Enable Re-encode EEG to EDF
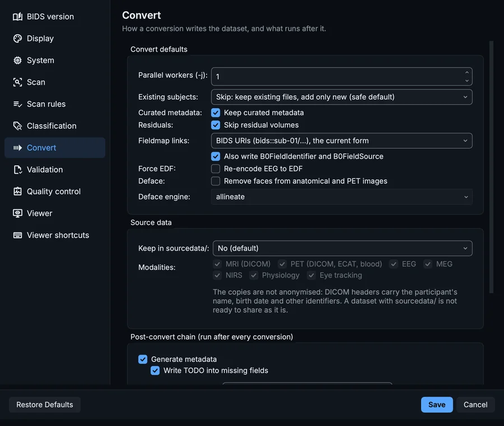The height and width of the screenshot is (426, 504). click(216, 169)
